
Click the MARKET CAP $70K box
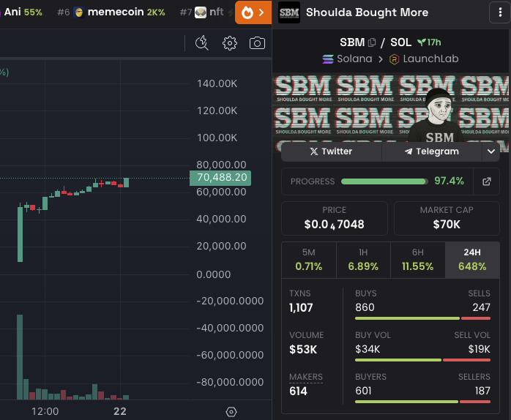click(447, 218)
